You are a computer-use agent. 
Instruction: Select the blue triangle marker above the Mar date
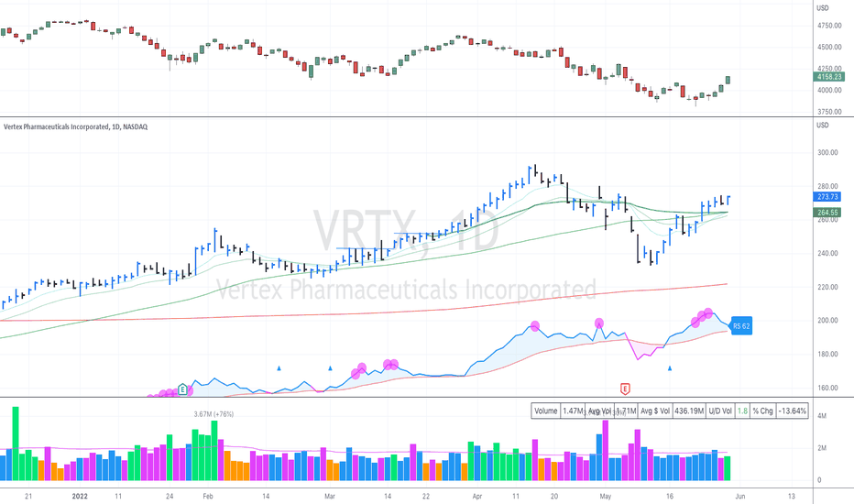tap(330, 368)
